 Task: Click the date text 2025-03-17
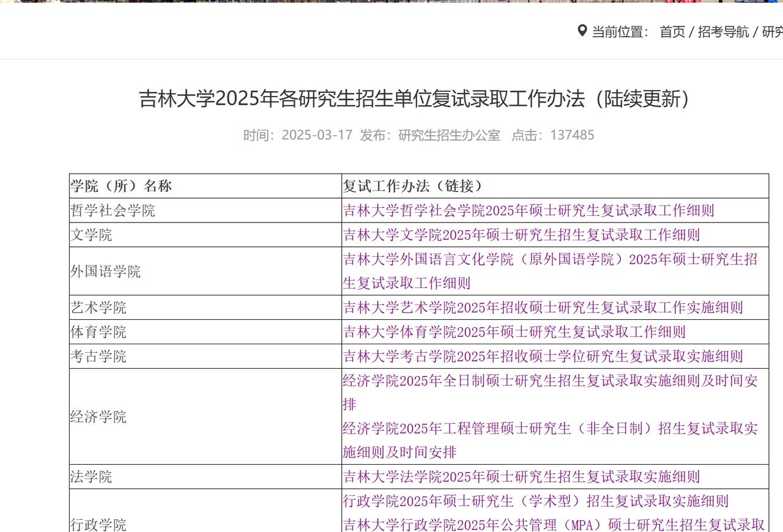point(317,135)
